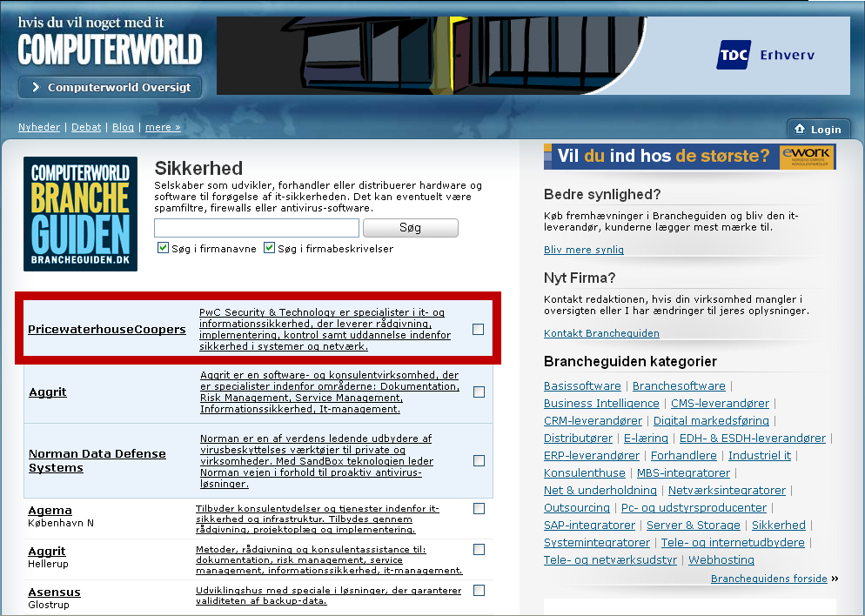Uncheck 'Søg i firmanavne' checkbox
Image resolution: width=865 pixels, height=616 pixels.
click(163, 248)
